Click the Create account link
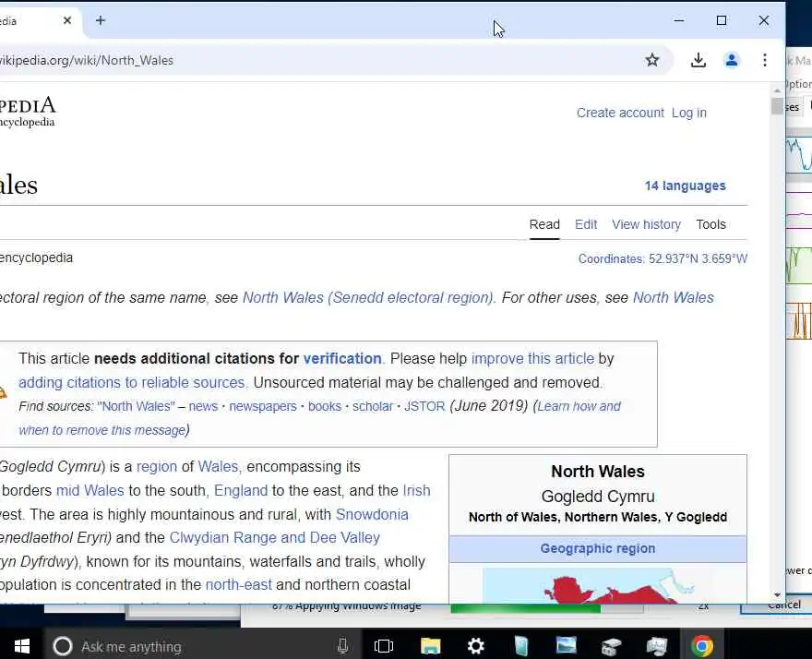812x659 pixels. pos(620,113)
